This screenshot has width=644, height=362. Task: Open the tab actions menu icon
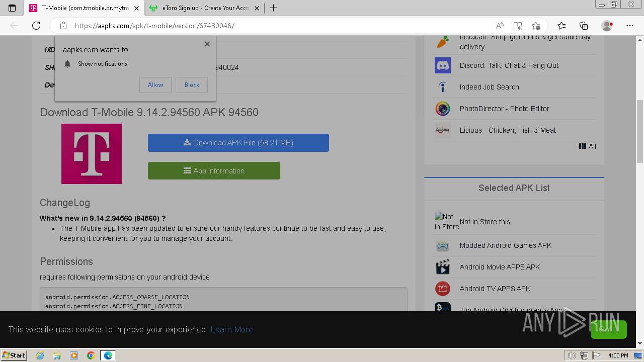(12, 8)
